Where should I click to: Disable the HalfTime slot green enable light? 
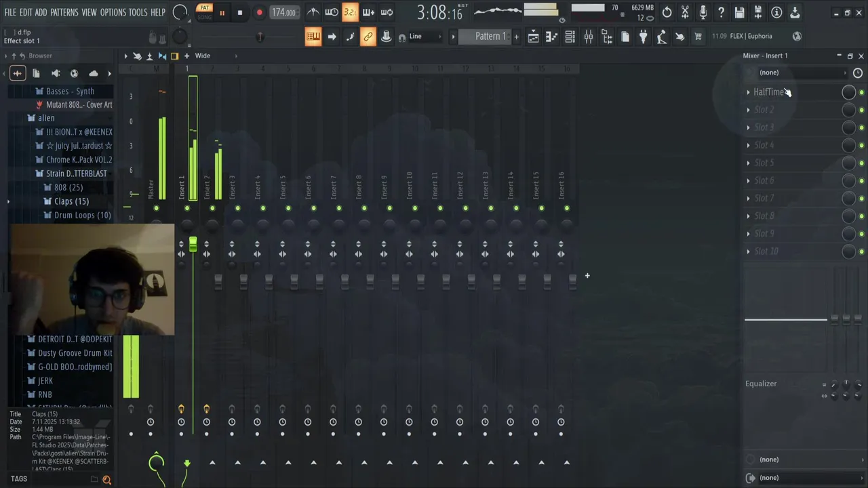861,92
